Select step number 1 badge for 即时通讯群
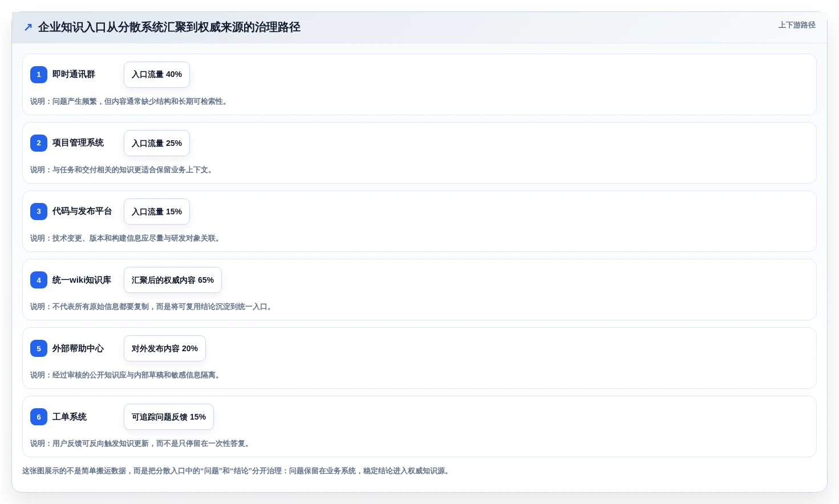 tap(39, 75)
